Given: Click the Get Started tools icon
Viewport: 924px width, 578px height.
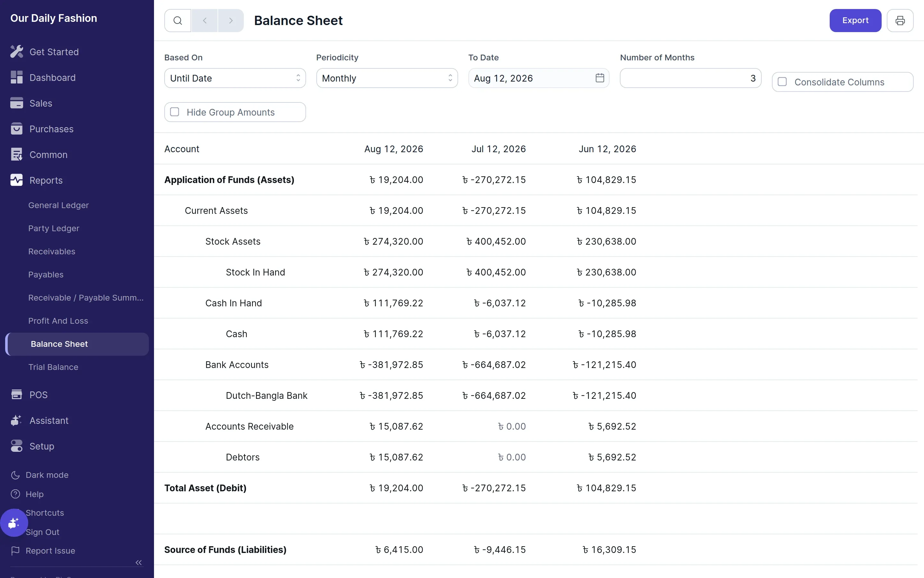Looking at the screenshot, I should [x=16, y=52].
